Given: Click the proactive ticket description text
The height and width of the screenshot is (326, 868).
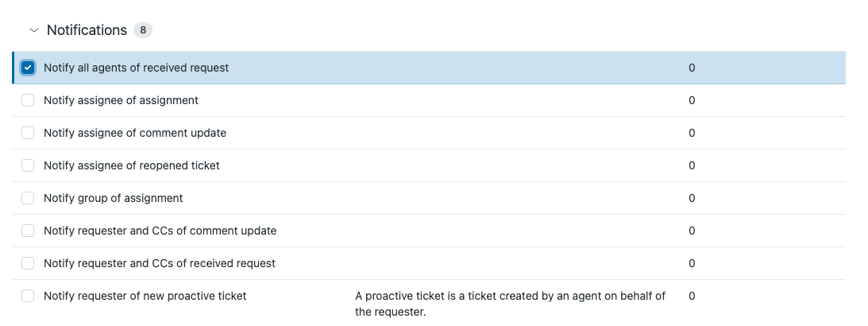Looking at the screenshot, I should [510, 303].
